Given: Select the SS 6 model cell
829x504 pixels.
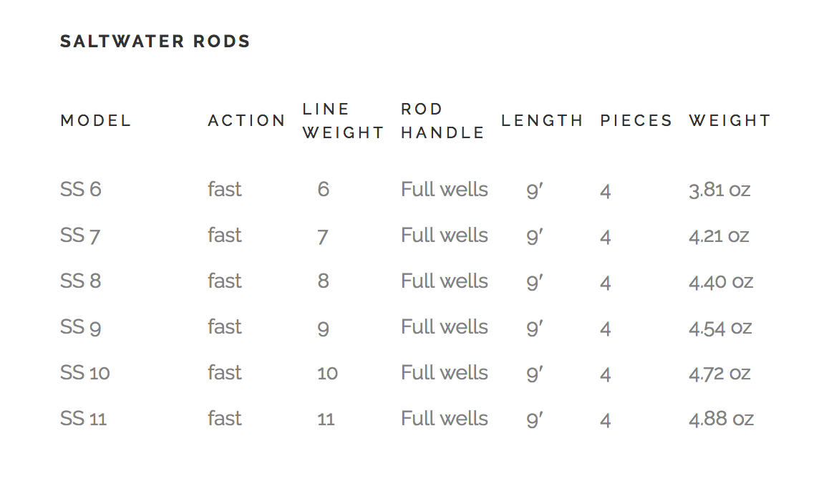Looking at the screenshot, I should [81, 190].
